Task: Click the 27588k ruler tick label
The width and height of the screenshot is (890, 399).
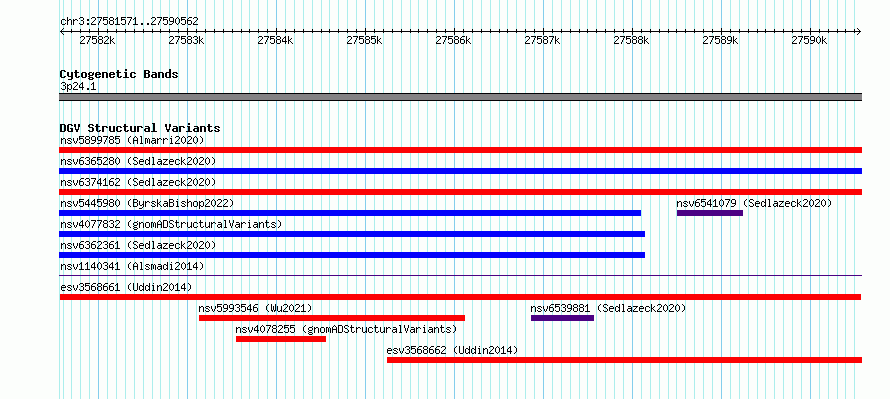Action: click(x=632, y=41)
